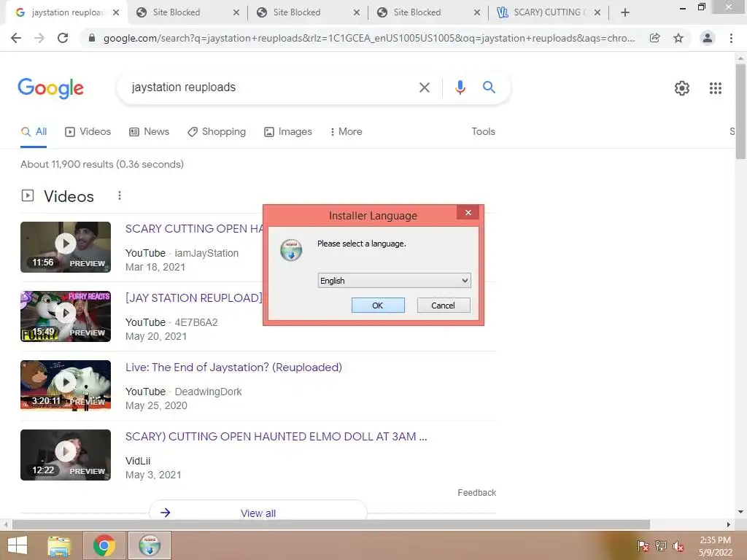Switch to Chrome in the taskbar
747x560 pixels.
104,545
